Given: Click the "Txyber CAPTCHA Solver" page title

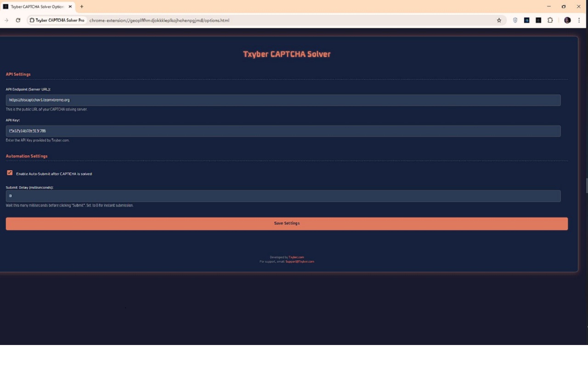Looking at the screenshot, I should [287, 54].
